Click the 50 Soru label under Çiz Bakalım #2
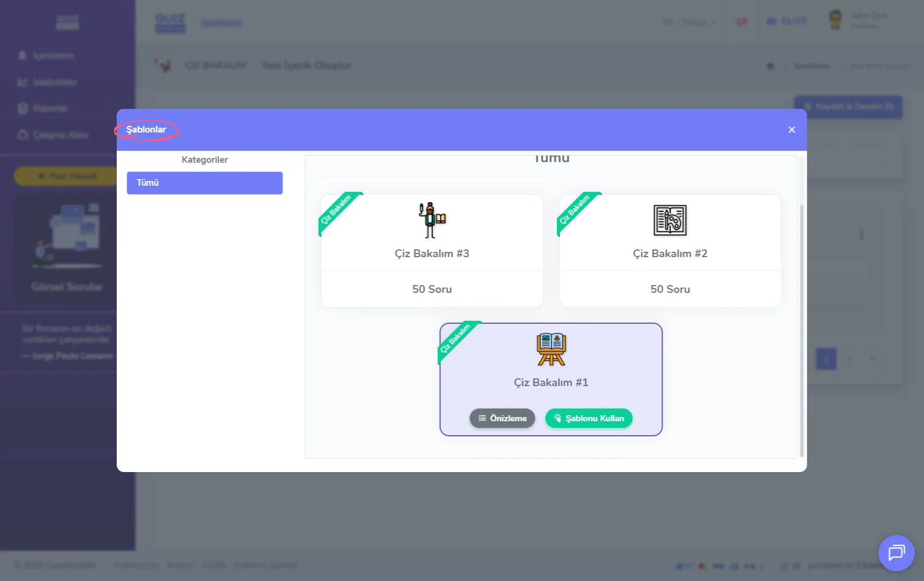The width and height of the screenshot is (924, 581). click(x=670, y=289)
